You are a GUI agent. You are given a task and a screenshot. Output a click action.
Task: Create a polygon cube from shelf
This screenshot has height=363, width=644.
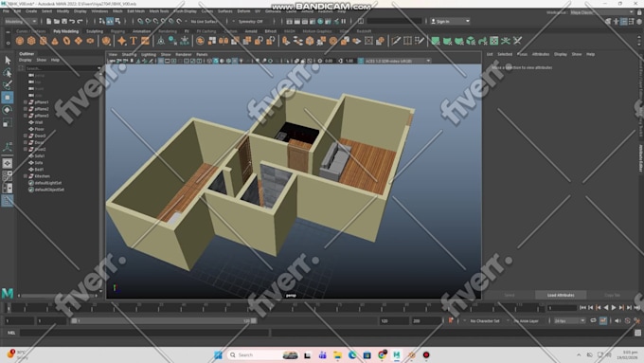pyautogui.click(x=31, y=41)
